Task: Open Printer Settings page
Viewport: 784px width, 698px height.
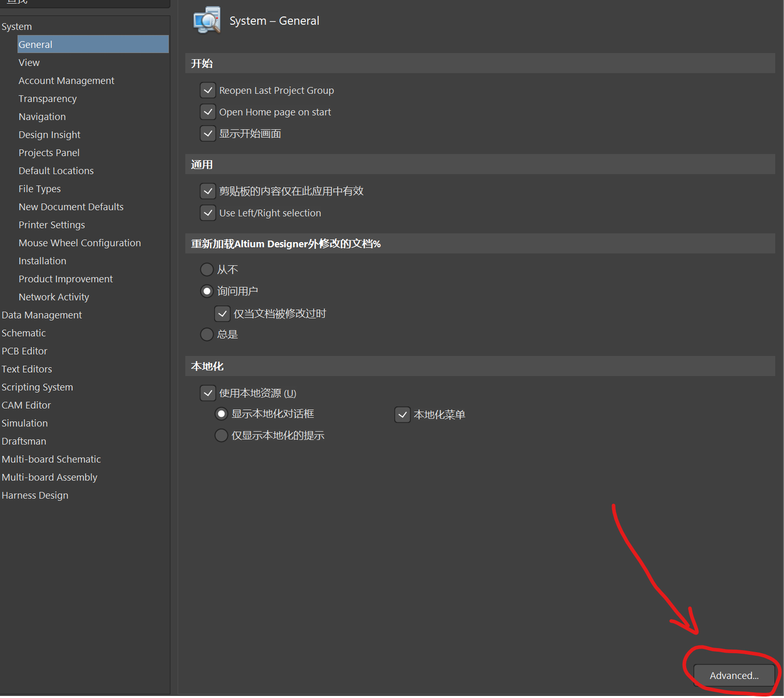Action: 51,225
